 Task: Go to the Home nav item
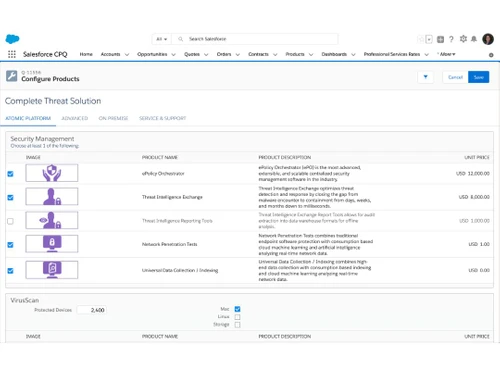coord(86,54)
